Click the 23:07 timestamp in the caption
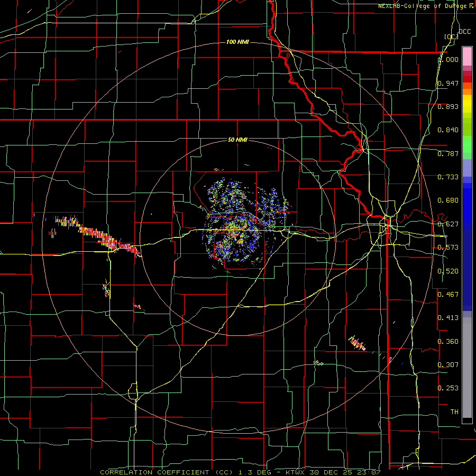Screen dimensions: 476x476 pyautogui.click(x=369, y=472)
